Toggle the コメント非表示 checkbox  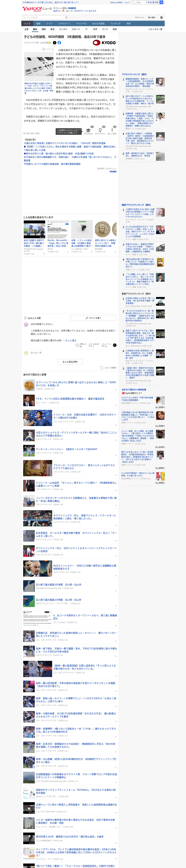click(102, 368)
